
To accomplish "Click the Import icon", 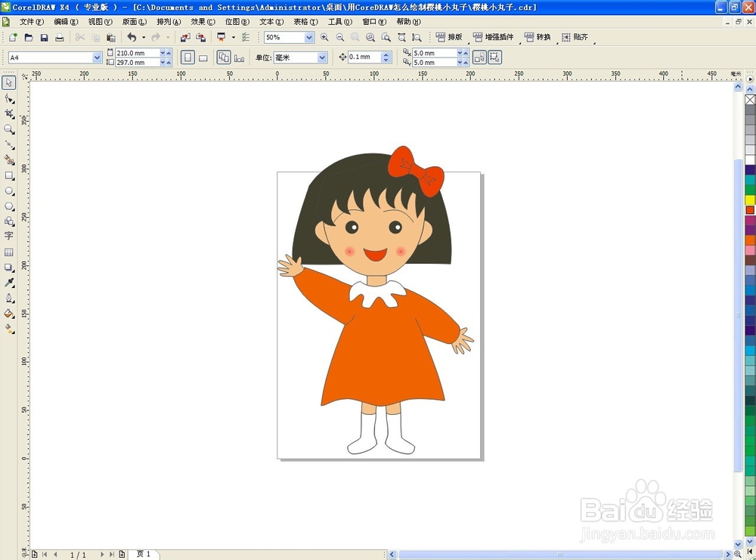I will tap(185, 37).
